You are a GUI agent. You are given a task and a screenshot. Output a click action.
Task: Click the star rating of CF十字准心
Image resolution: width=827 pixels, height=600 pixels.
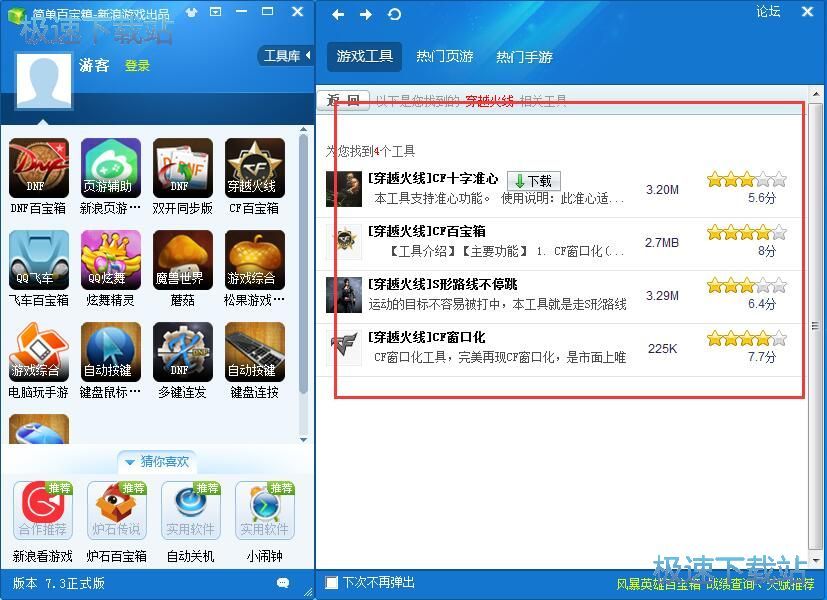coord(746,180)
